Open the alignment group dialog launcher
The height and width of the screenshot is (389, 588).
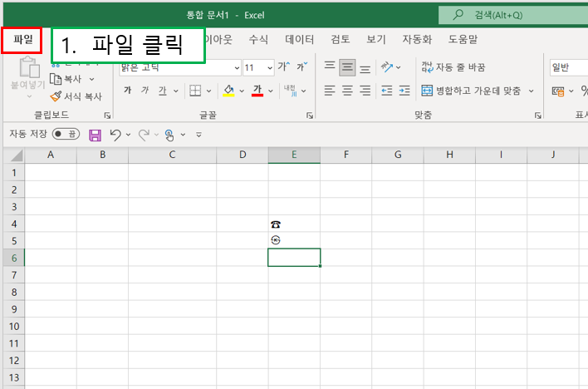coord(537,116)
